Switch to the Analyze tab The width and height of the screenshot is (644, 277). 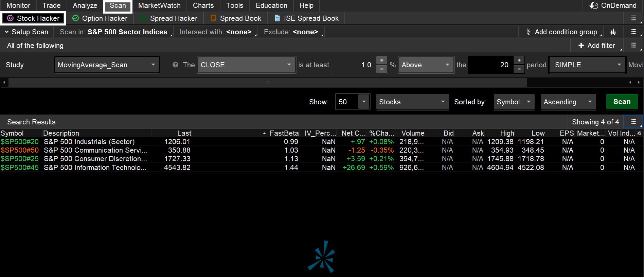tap(85, 5)
